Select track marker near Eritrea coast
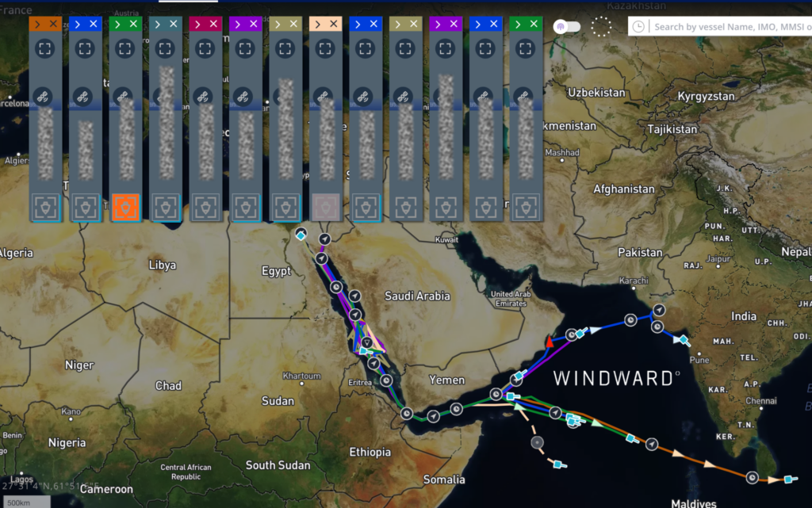812x508 pixels. click(x=386, y=380)
